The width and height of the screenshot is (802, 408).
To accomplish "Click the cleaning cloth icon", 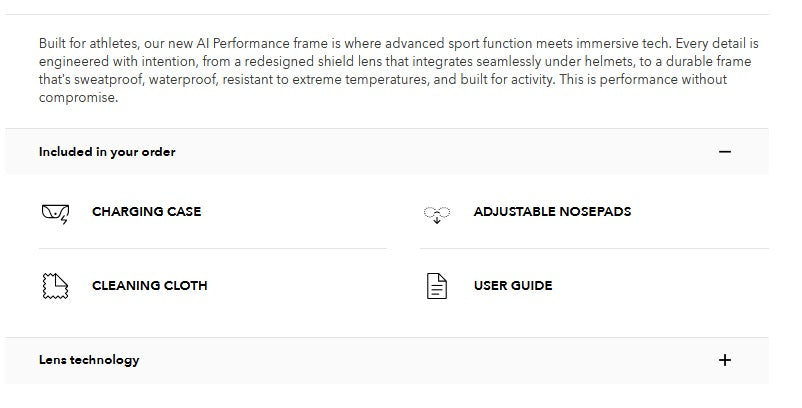I will (x=55, y=286).
